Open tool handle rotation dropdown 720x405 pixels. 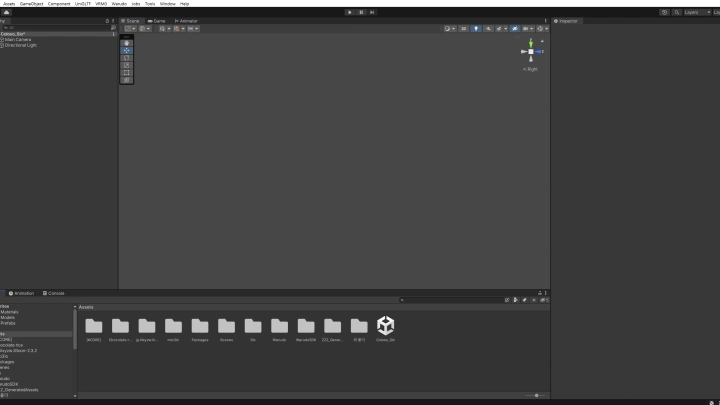point(145,28)
